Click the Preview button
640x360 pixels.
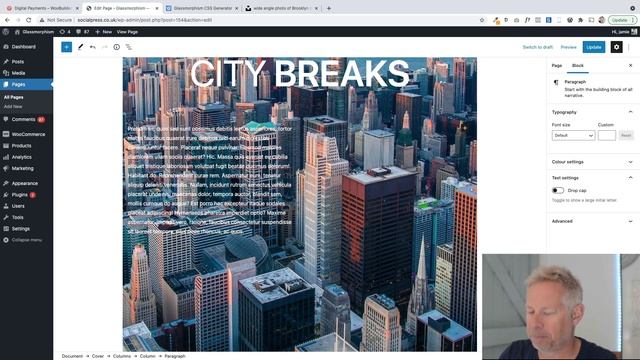coord(568,47)
